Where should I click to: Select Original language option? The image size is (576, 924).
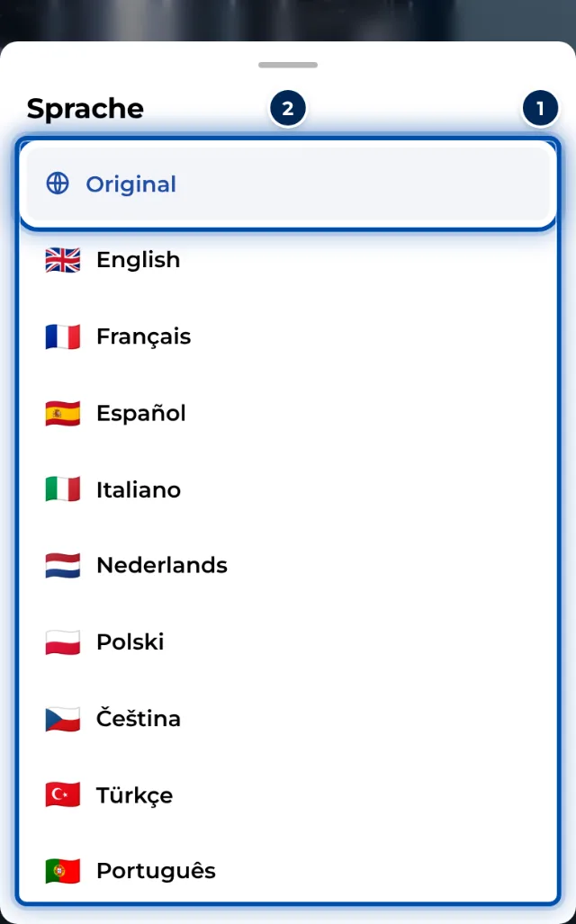tap(288, 184)
